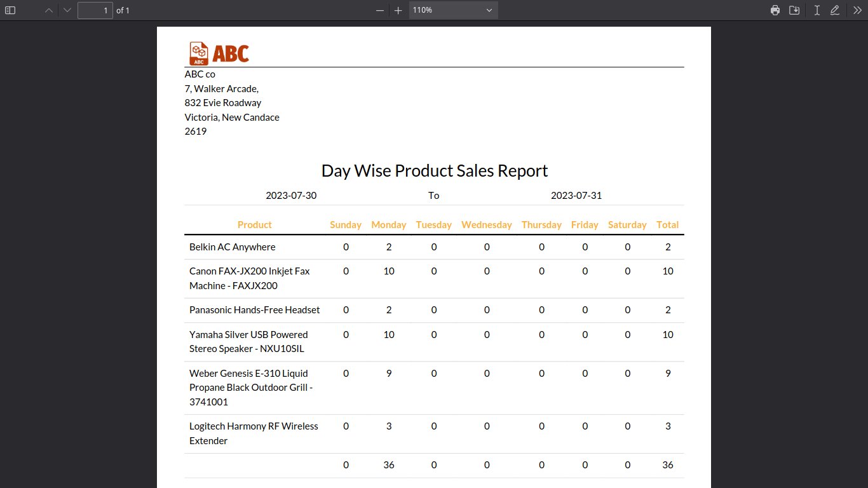The height and width of the screenshot is (488, 868).
Task: Go to the previous page
Action: 48,10
